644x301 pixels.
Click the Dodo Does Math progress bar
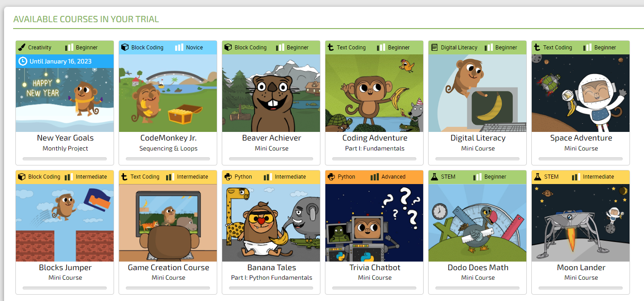(477, 288)
